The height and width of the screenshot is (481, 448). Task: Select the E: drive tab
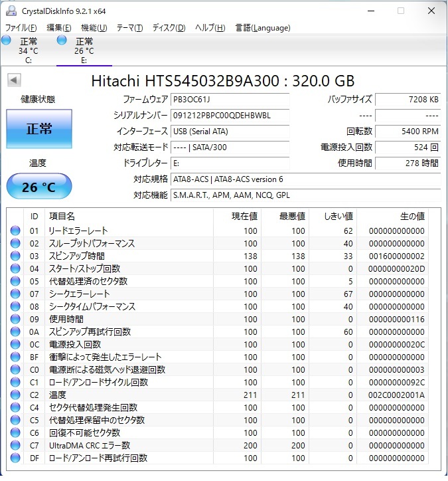pos(84,50)
